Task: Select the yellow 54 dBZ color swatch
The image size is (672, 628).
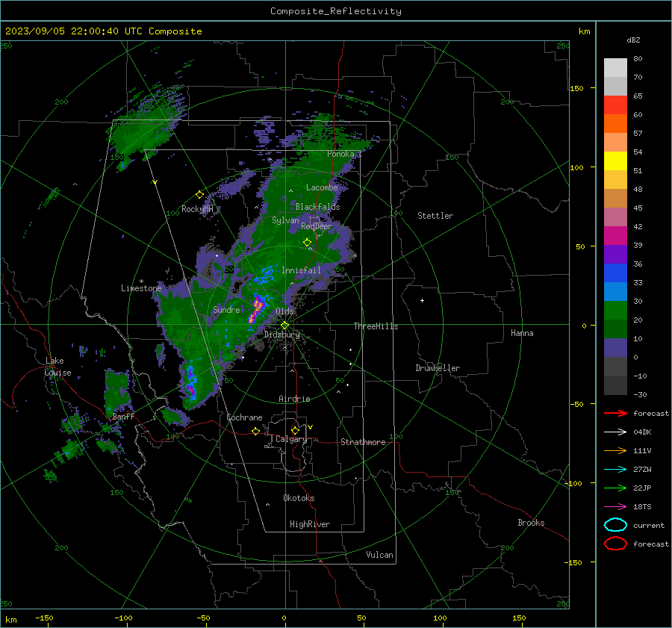Action: pyautogui.click(x=615, y=161)
